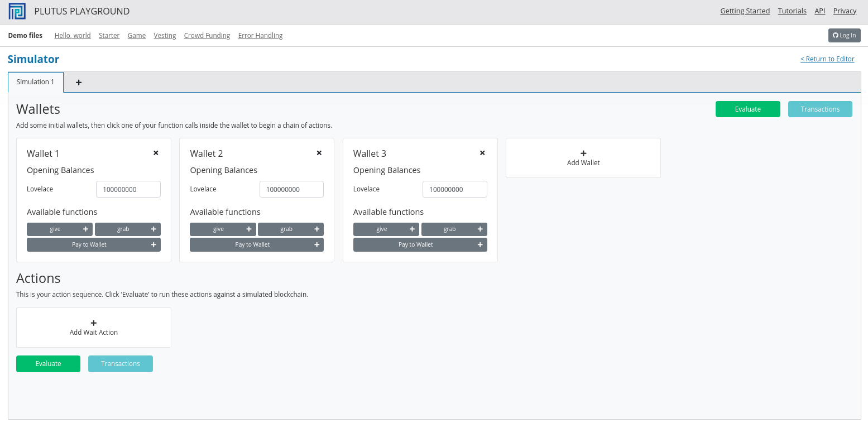Image resolution: width=868 pixels, height=423 pixels.
Task: Open the Crowd Funding demo file
Action: point(207,36)
